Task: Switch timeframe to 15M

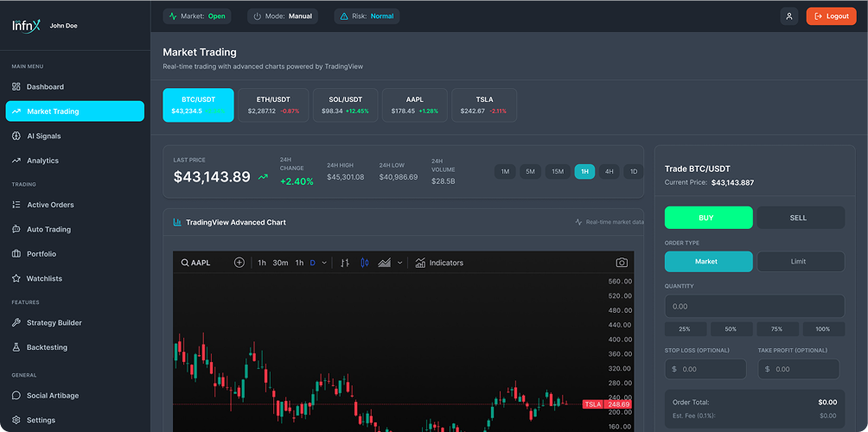Action: tap(558, 171)
